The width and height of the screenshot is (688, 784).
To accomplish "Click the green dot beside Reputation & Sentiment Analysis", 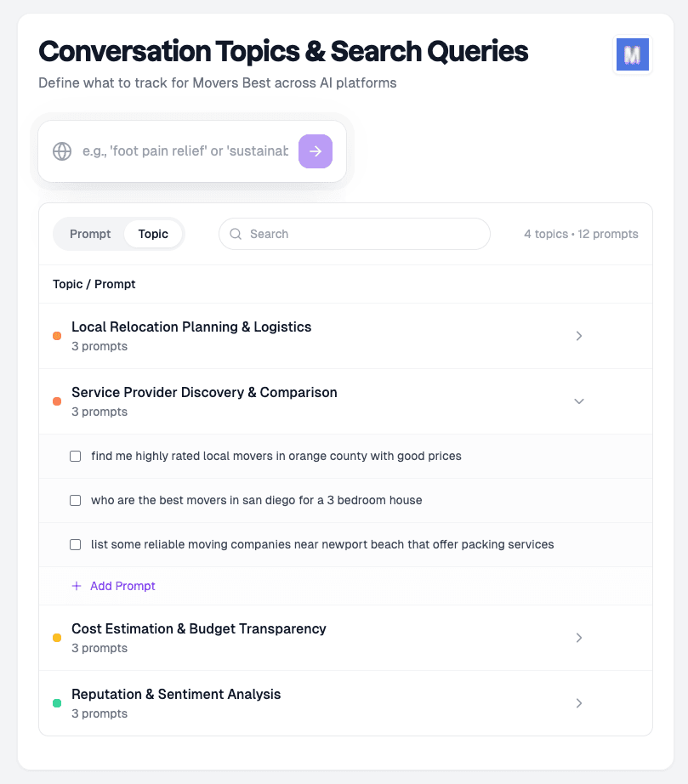I will (57, 702).
